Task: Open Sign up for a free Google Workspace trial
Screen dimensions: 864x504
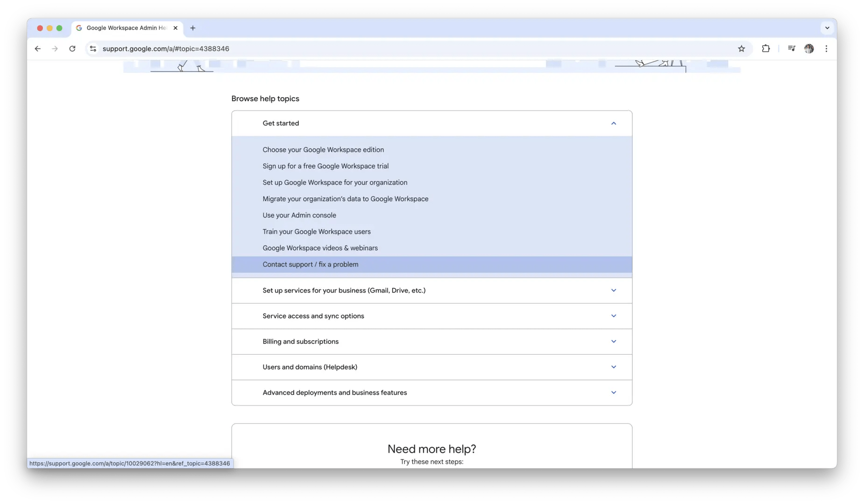Action: pyautogui.click(x=326, y=166)
